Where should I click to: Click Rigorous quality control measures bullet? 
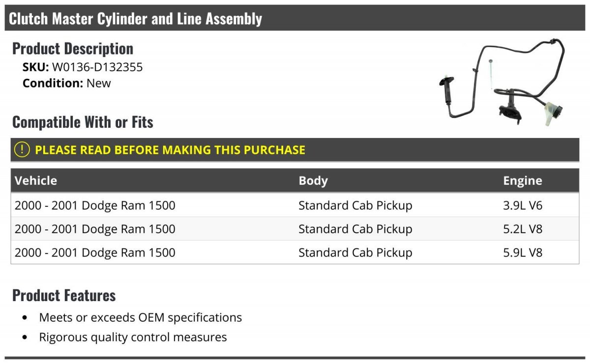click(133, 337)
